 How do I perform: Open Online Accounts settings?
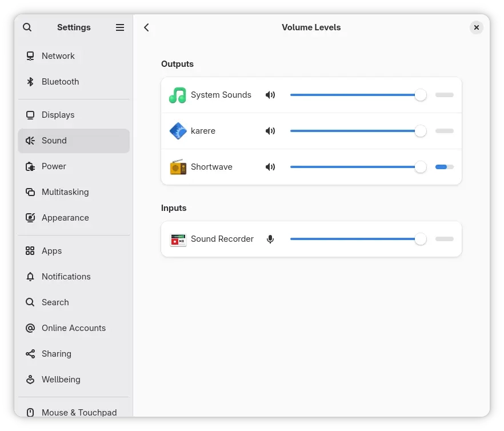73,328
